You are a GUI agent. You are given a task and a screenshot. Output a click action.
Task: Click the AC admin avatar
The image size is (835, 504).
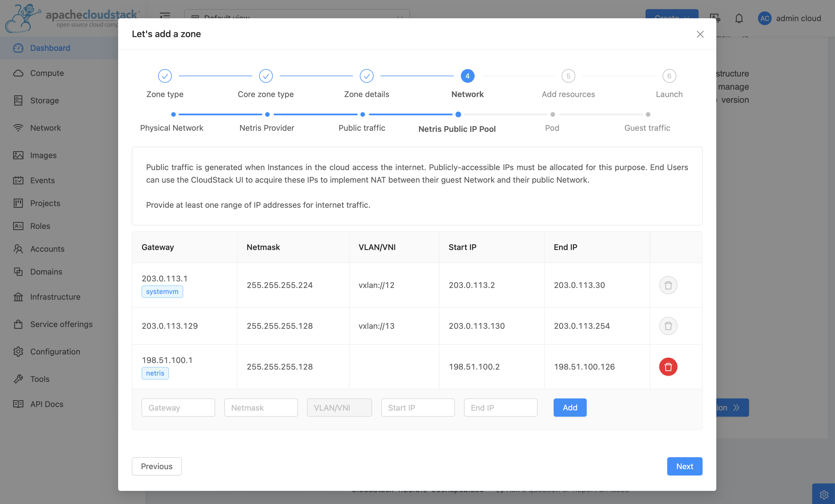[765, 18]
